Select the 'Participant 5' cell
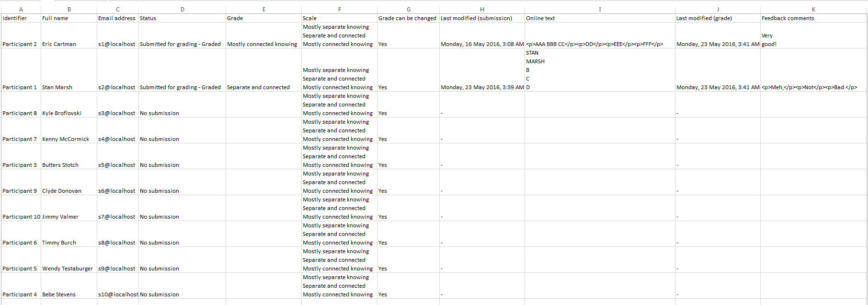This screenshot has height=305, width=868. point(21,260)
